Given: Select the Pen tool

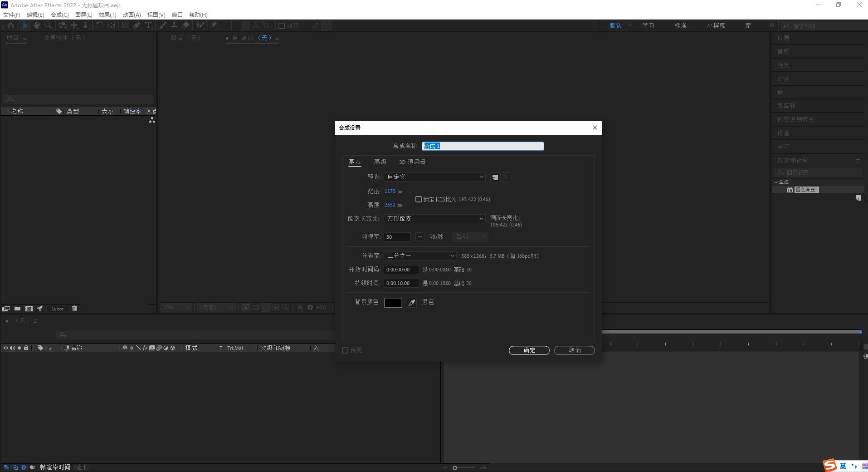Looking at the screenshot, I should (x=137, y=25).
